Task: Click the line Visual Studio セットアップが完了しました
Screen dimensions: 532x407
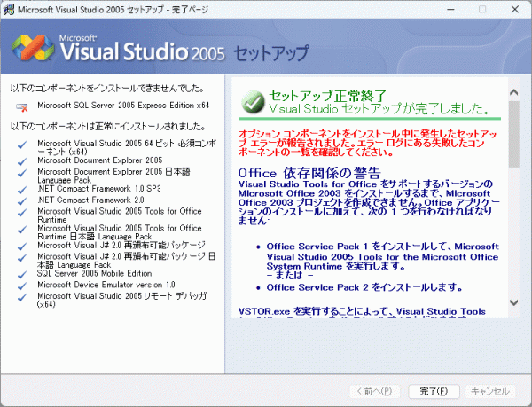Action: tap(379, 109)
